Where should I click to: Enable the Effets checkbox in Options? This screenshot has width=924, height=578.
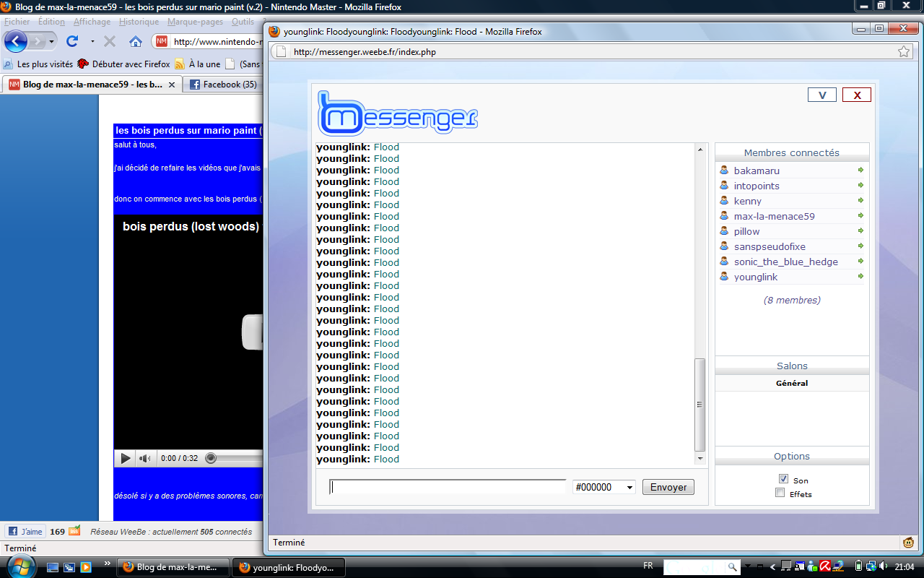(x=780, y=493)
